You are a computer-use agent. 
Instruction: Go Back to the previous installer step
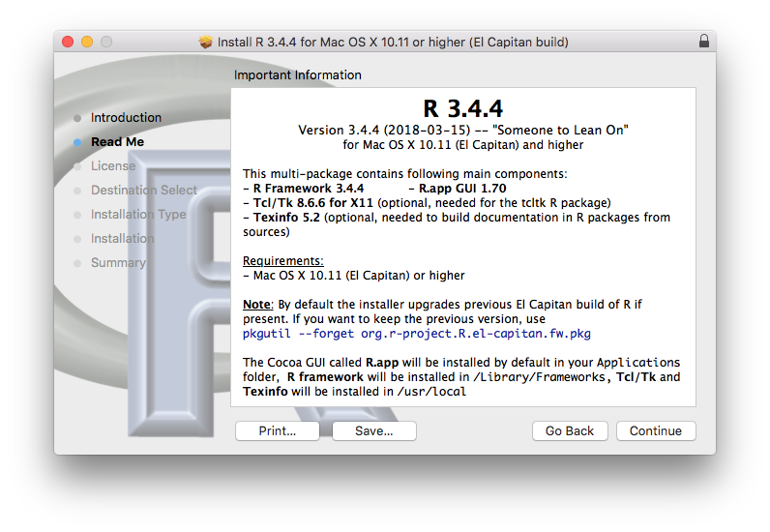[570, 431]
